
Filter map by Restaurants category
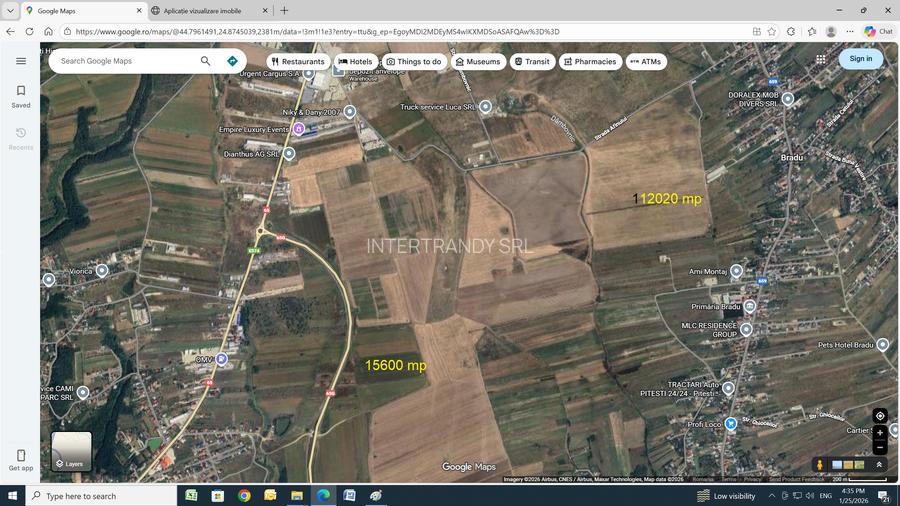coord(296,61)
